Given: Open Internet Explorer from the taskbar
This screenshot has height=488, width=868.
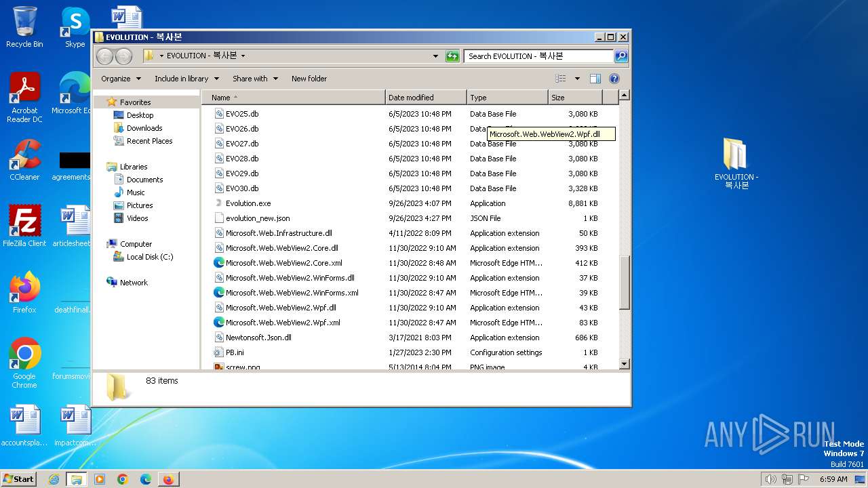Looking at the screenshot, I should (x=54, y=479).
